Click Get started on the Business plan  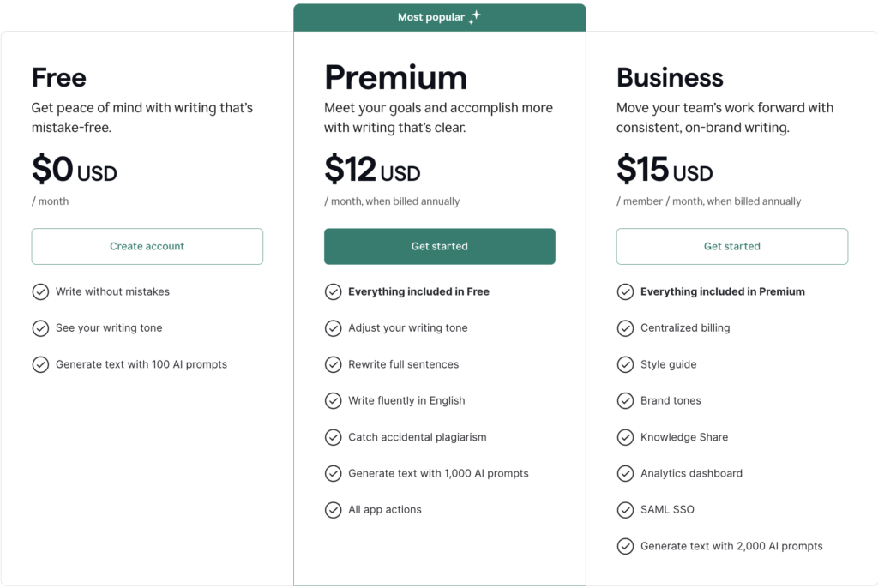point(731,246)
